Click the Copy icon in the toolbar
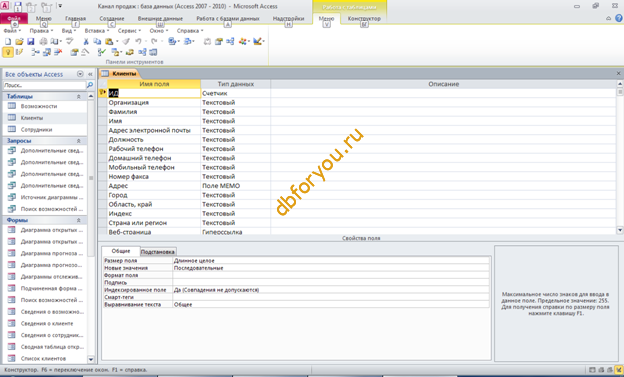 click(x=97, y=41)
